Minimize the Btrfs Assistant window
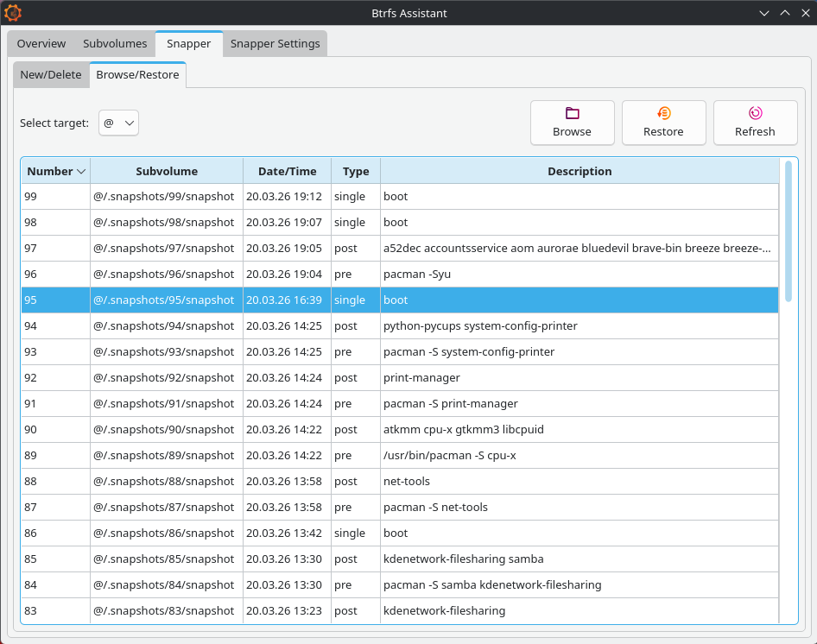 tap(764, 13)
